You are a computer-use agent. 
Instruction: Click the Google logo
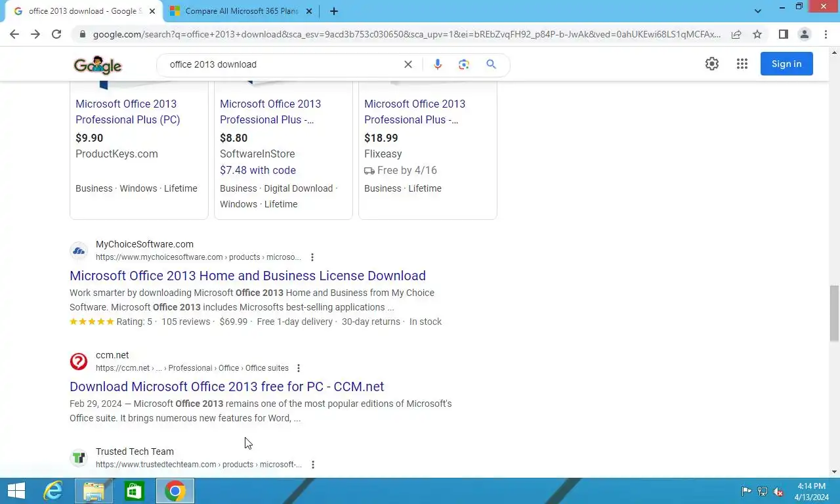(x=98, y=64)
